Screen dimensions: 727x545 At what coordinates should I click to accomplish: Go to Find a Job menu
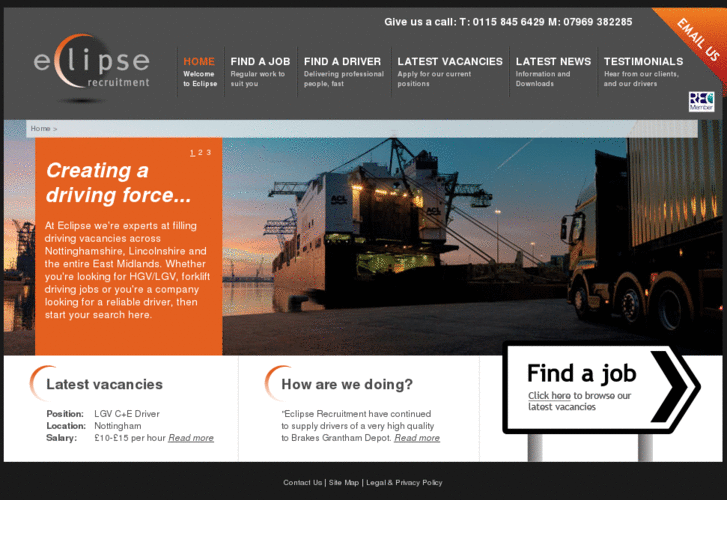[260, 72]
